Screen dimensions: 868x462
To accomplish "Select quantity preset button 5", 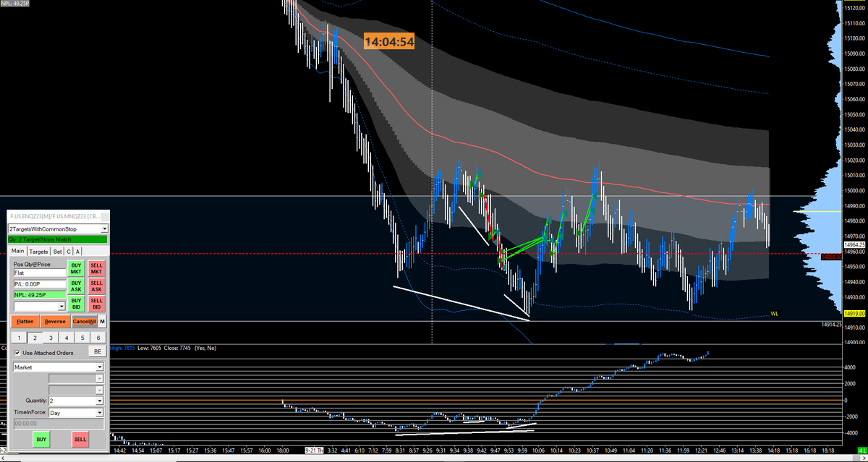I will point(82,338).
